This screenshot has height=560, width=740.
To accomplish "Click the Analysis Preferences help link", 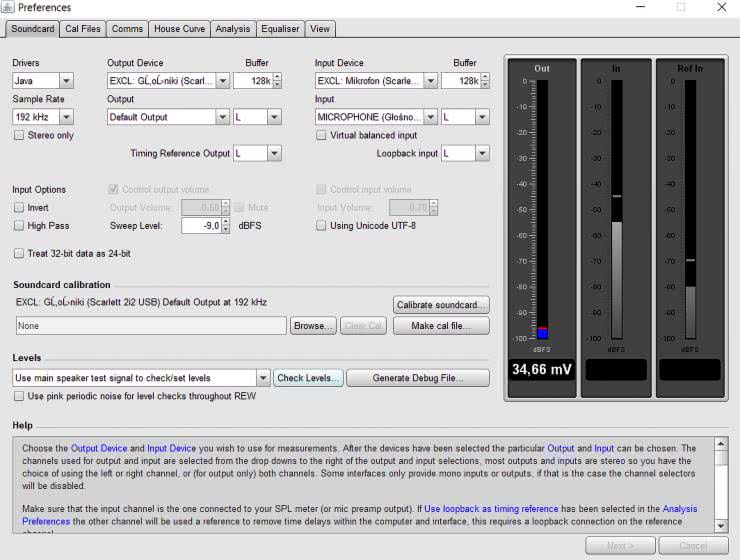I will click(680, 509).
